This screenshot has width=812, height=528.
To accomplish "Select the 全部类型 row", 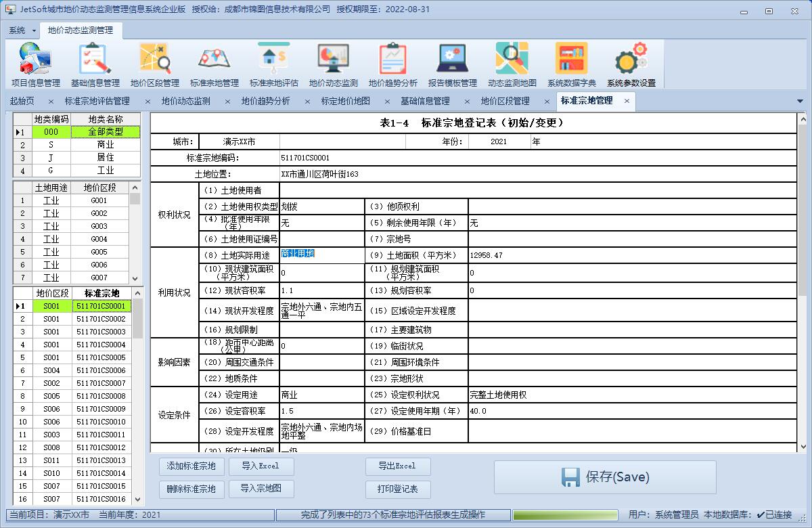I will click(x=76, y=132).
